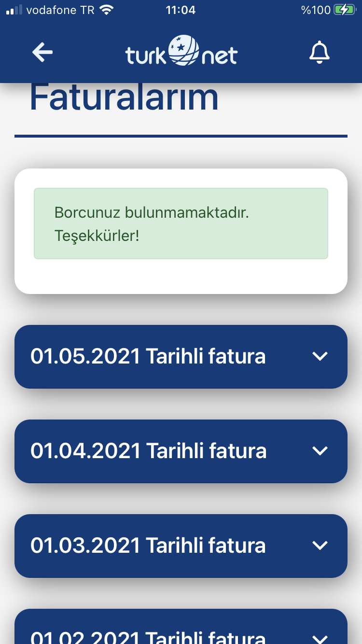Open the 01.04.2021 Tarihli fatura row
Image resolution: width=362 pixels, height=644 pixels.
tap(181, 451)
